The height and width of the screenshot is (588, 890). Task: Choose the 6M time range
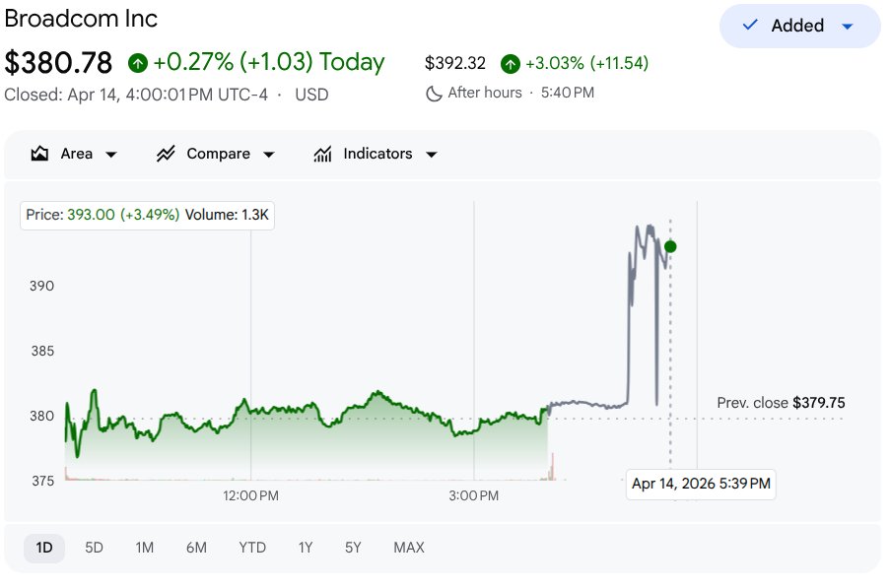tap(196, 548)
